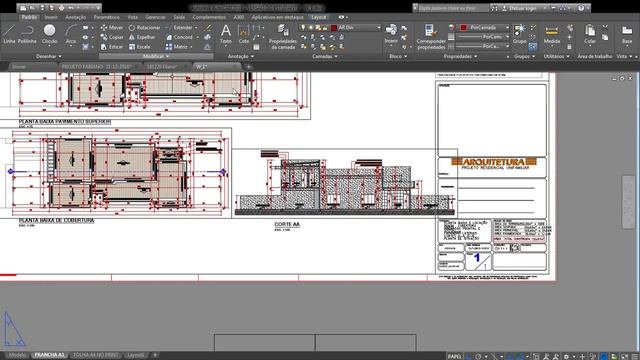Add a new drawing tab with plus button
This screenshot has width=640, height=360.
click(x=248, y=67)
